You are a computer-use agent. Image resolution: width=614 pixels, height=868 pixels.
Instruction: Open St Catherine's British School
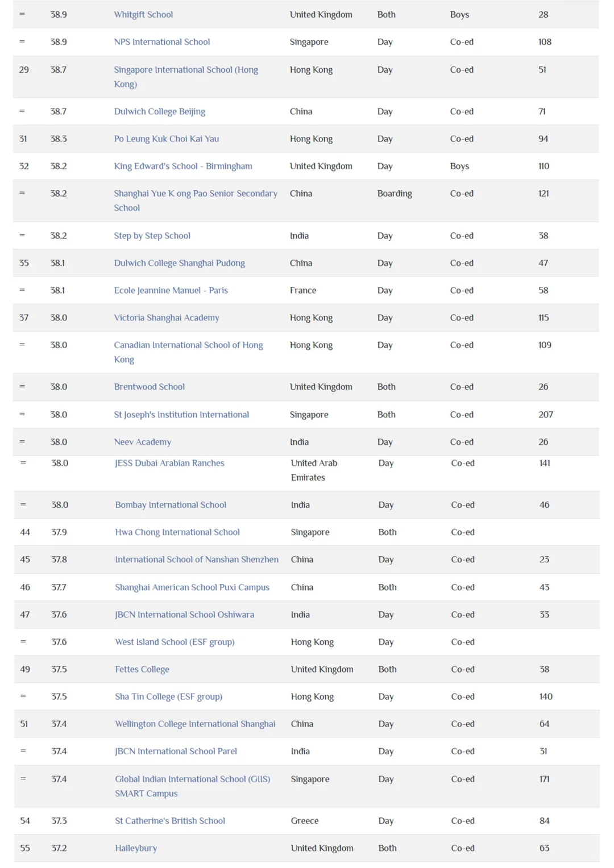click(169, 821)
